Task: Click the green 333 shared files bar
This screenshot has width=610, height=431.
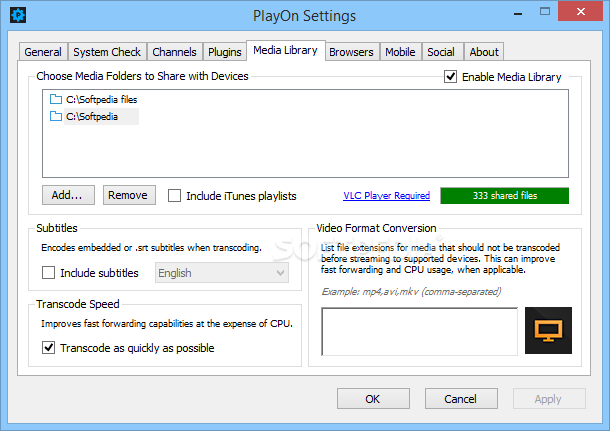Action: [x=505, y=196]
